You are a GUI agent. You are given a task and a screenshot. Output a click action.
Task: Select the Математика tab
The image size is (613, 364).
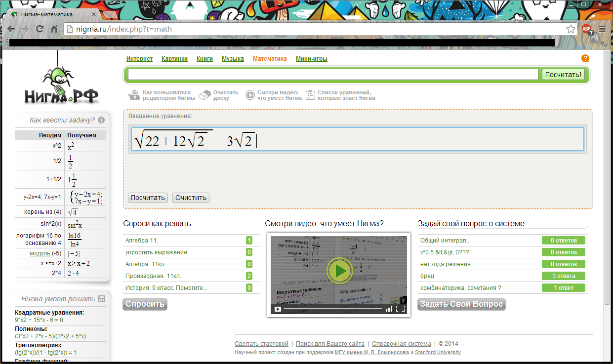270,59
